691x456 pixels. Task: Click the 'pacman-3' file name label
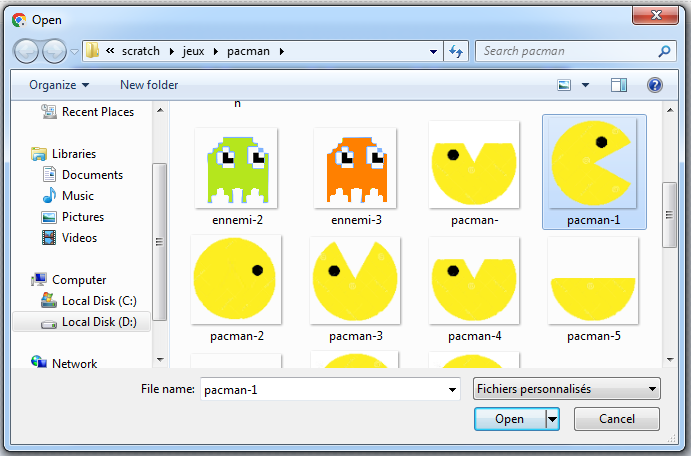click(356, 336)
